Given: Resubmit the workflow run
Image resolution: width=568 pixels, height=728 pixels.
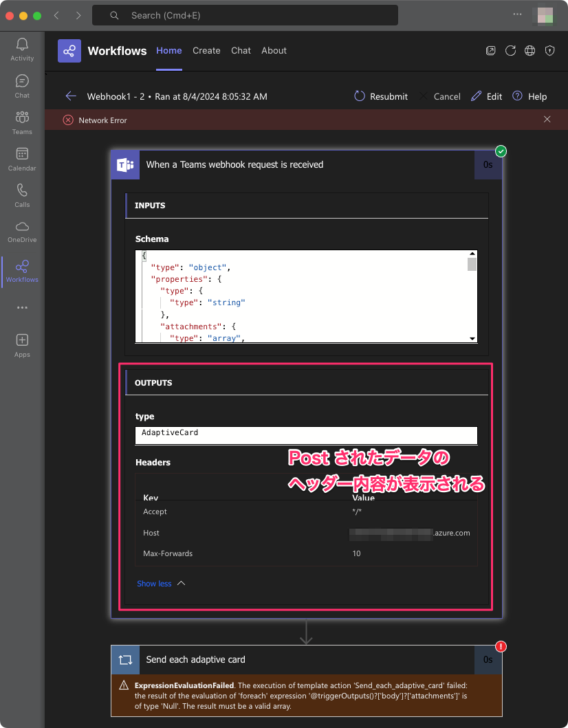Looking at the screenshot, I should pyautogui.click(x=381, y=96).
